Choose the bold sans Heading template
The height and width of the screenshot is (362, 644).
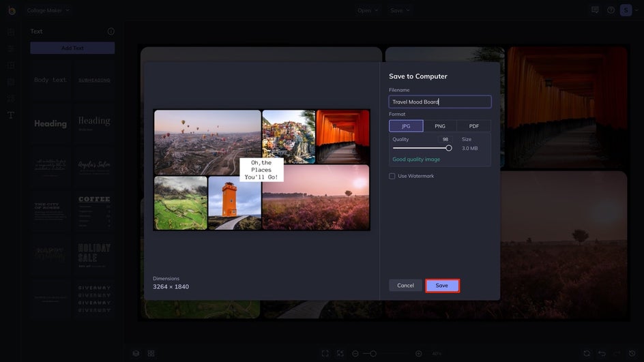(x=50, y=123)
